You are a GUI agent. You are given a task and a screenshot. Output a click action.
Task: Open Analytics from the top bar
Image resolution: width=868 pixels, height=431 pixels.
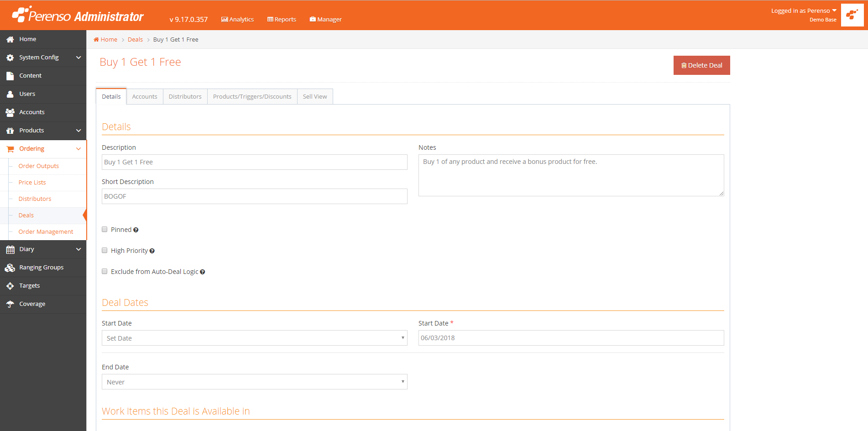coord(237,19)
